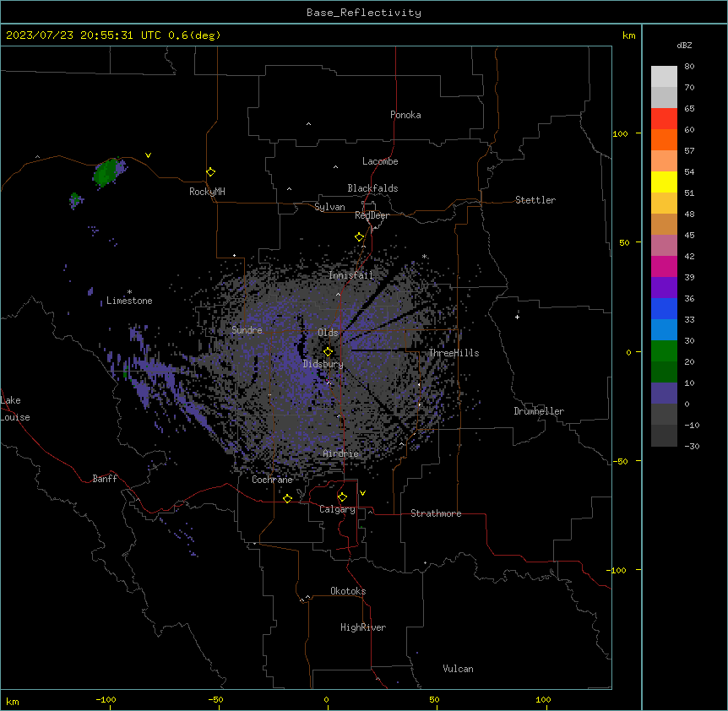Click the red 65-60 dBZ legend swatch
This screenshot has width=728, height=711.
(x=664, y=119)
